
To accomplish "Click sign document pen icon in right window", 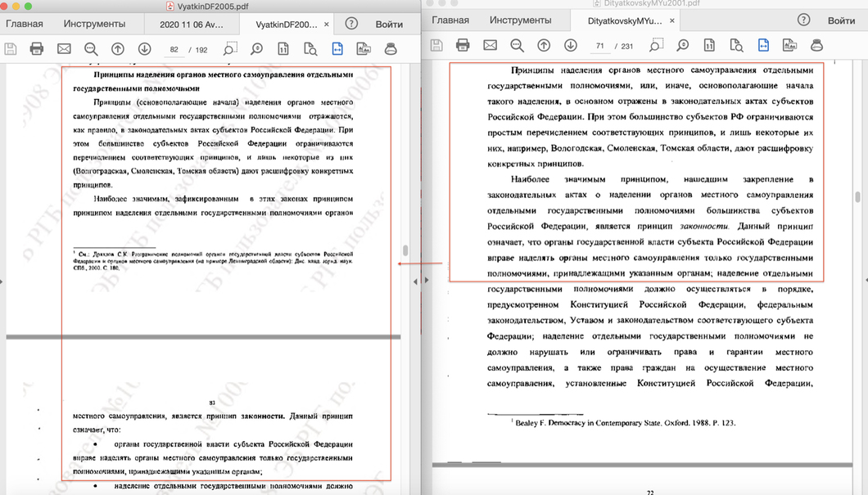I will click(x=816, y=45).
